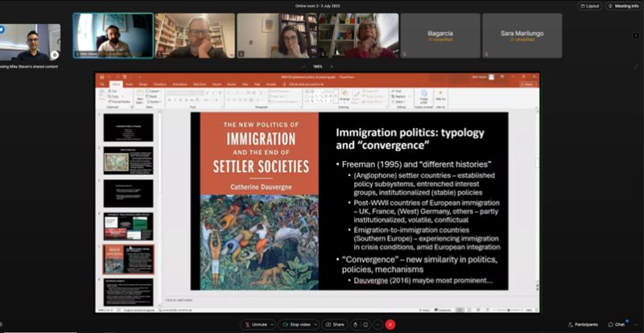Click the red leave meeting icon
The height and width of the screenshot is (333, 644).
coord(390,324)
